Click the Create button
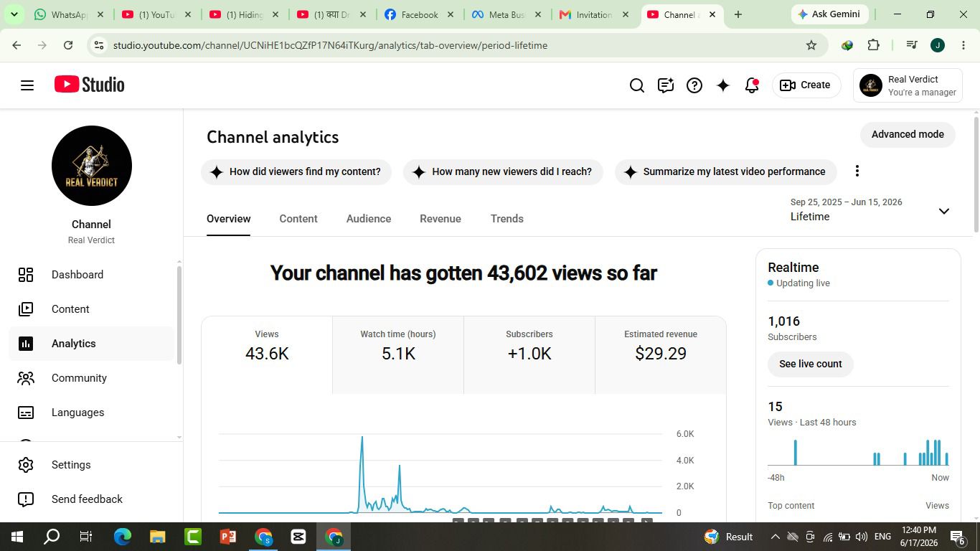 point(806,85)
